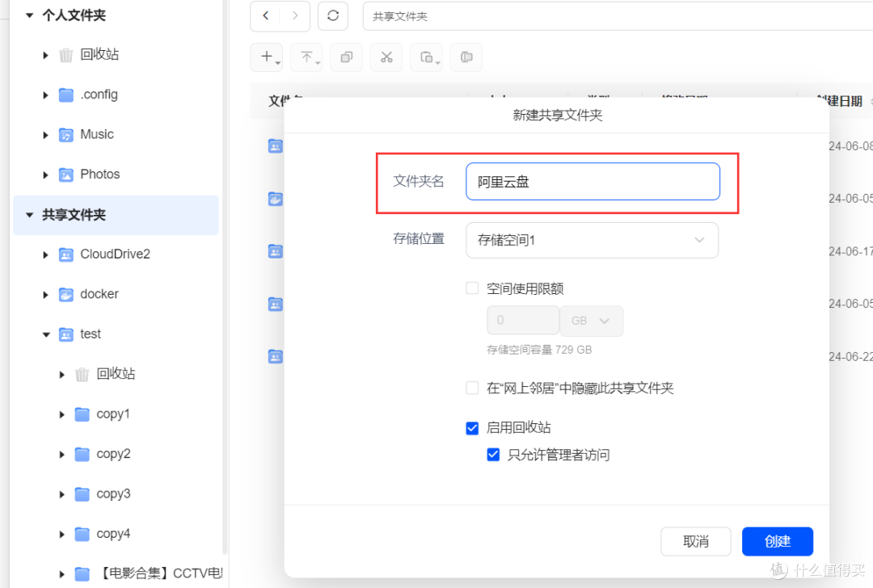Expand the CloudDrive2 folder arrow
The height and width of the screenshot is (588, 873).
click(45, 254)
